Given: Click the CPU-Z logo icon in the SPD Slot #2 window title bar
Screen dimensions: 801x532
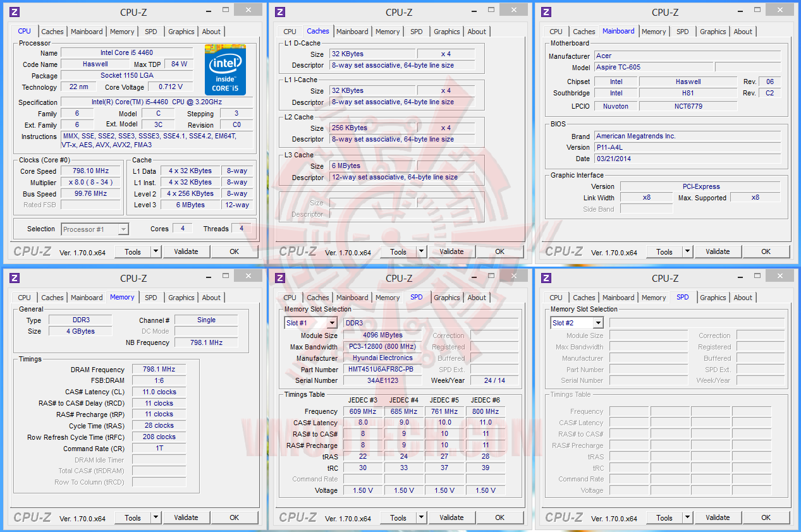Looking at the screenshot, I should 547,278.
